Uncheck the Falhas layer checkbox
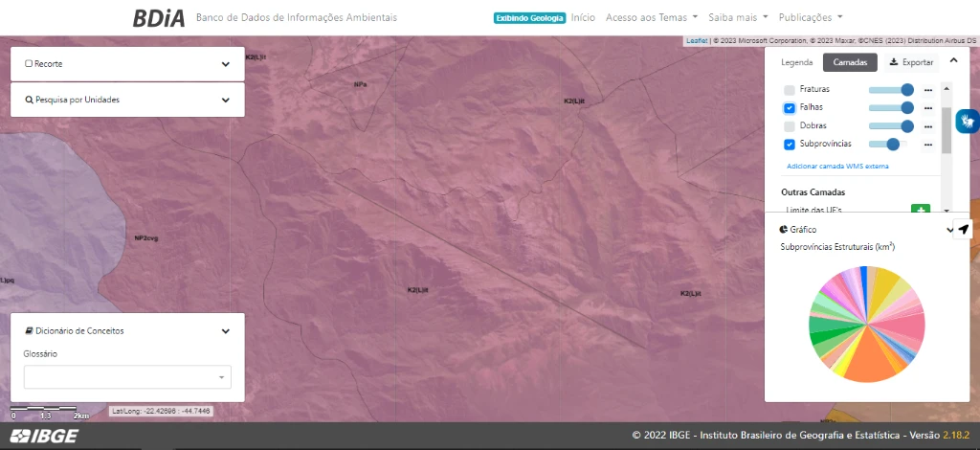This screenshot has height=450, width=980. pos(790,108)
